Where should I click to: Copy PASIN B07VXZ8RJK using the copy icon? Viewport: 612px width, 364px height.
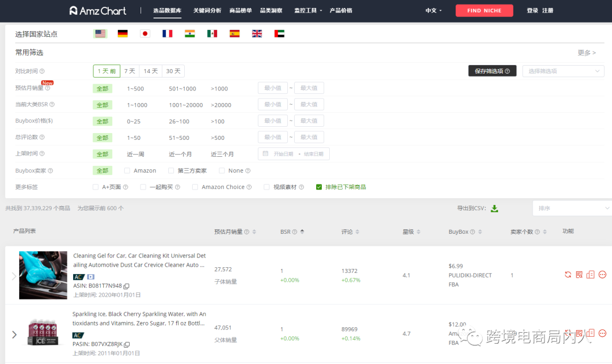coord(127,345)
